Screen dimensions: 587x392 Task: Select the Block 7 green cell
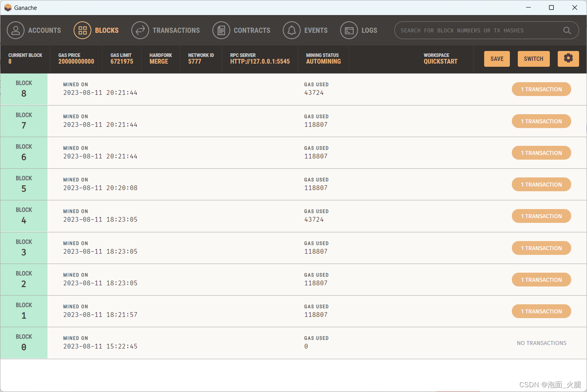(24, 121)
